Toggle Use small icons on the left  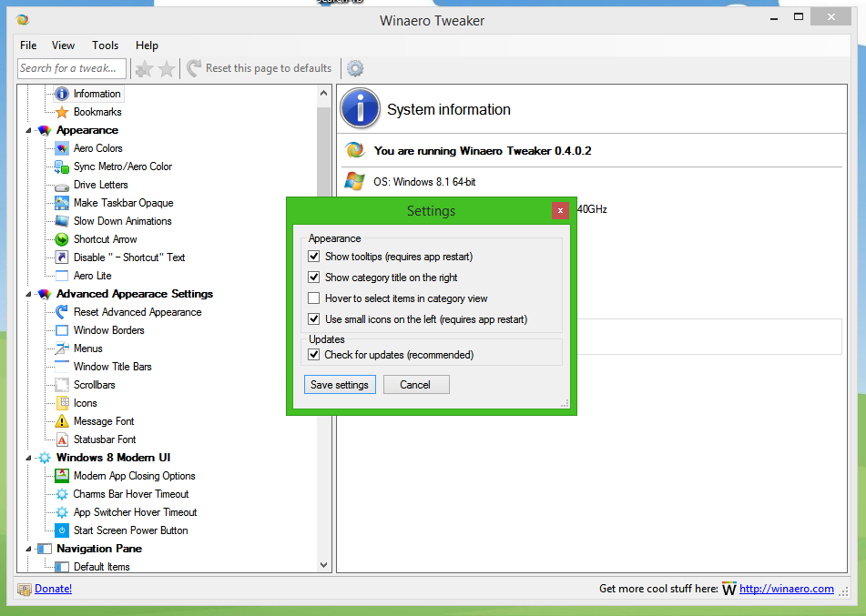coord(313,319)
